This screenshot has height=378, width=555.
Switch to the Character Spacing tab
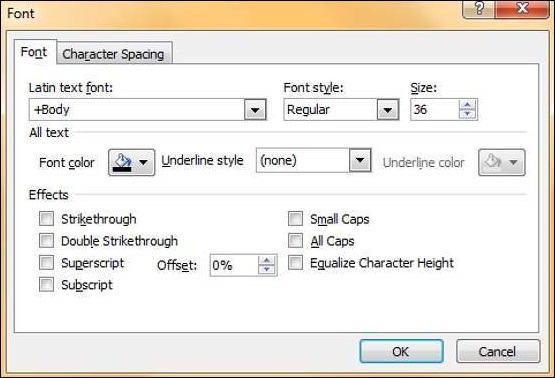[114, 53]
